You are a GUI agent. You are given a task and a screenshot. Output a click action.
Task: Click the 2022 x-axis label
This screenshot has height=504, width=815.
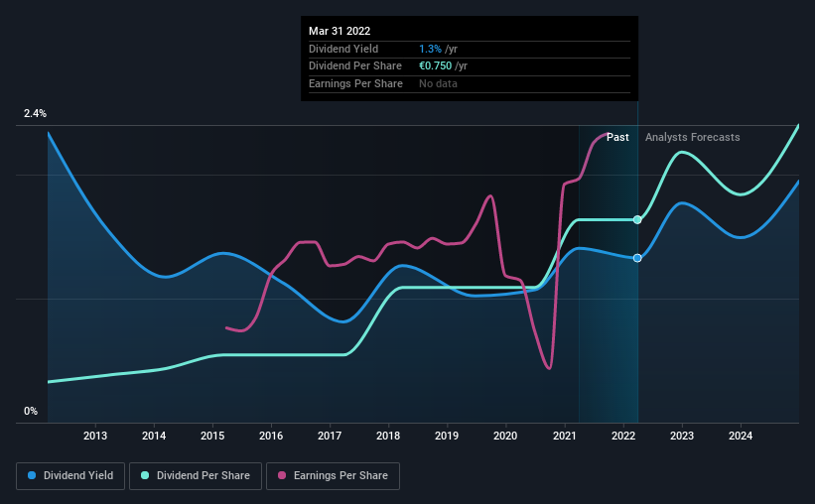pos(623,436)
